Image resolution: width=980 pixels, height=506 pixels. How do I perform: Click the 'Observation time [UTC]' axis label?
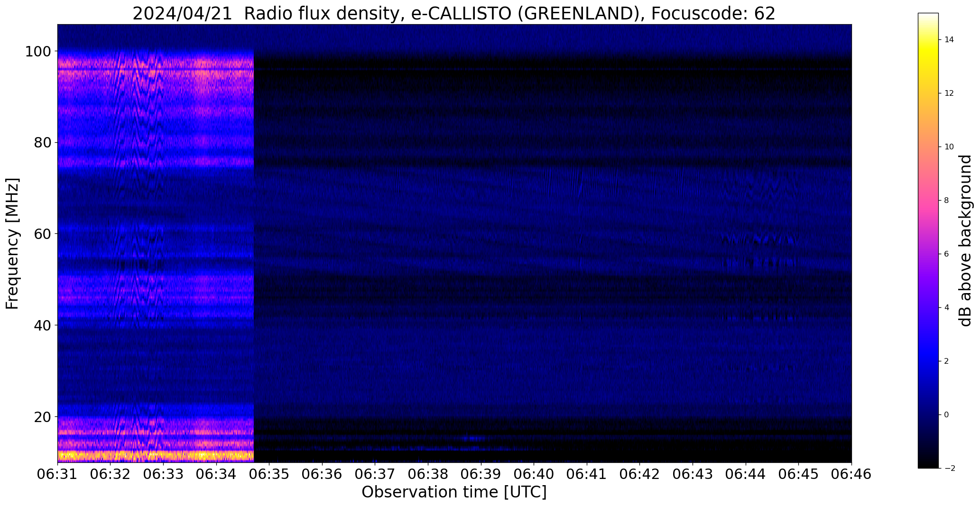pos(454,492)
